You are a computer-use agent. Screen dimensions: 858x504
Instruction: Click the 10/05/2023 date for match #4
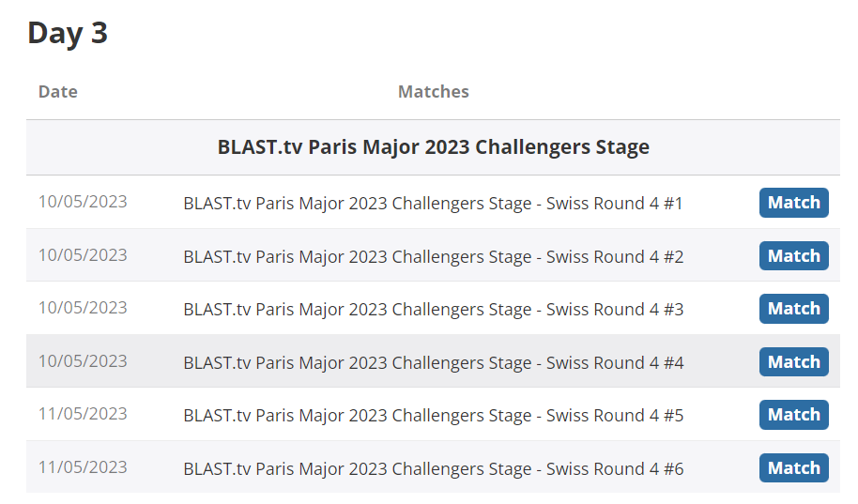coord(83,361)
